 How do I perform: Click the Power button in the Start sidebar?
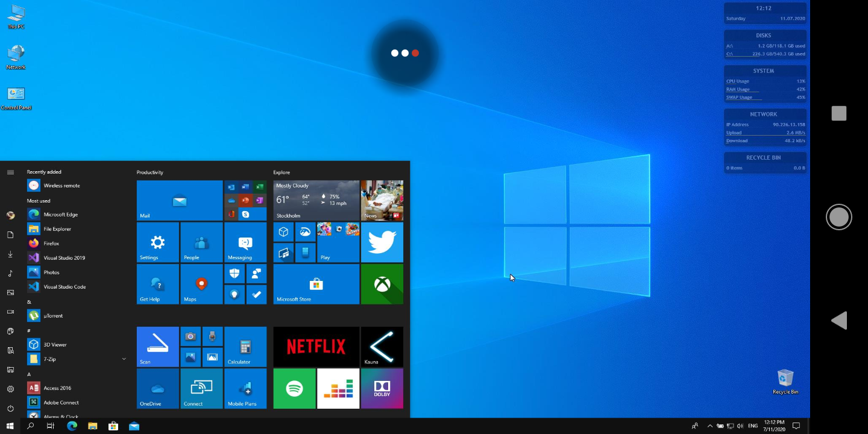(10, 408)
